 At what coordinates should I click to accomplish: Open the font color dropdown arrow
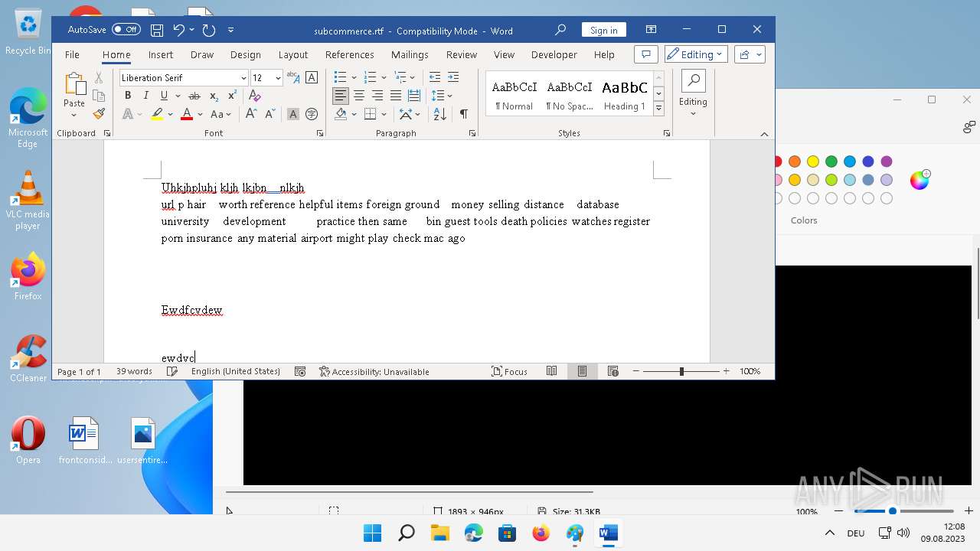click(x=201, y=114)
